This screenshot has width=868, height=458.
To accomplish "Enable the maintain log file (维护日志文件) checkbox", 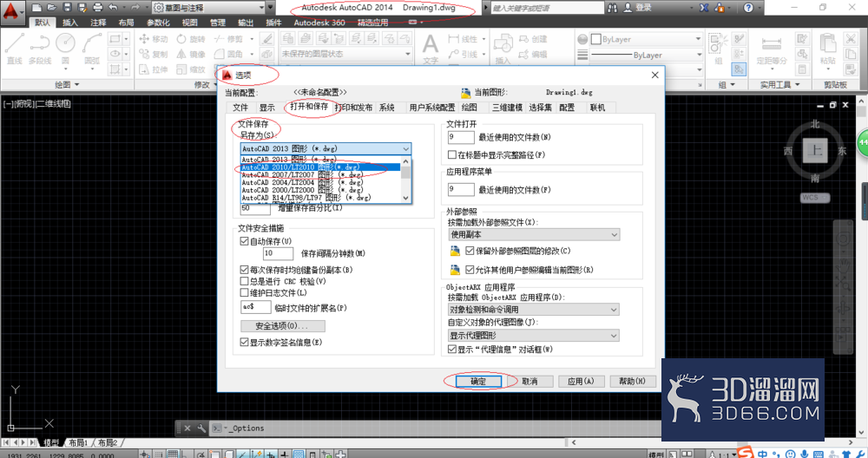I will (244, 292).
